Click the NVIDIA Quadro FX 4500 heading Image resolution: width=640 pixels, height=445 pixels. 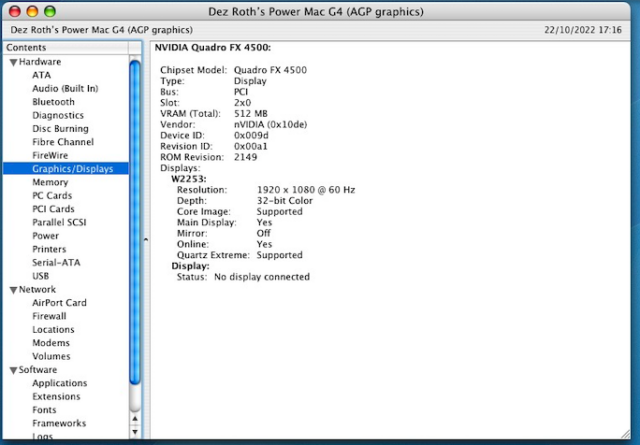point(213,48)
